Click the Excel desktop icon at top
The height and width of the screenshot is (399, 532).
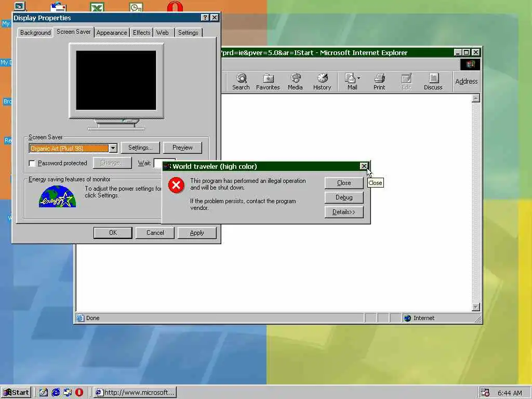pyautogui.click(x=97, y=7)
